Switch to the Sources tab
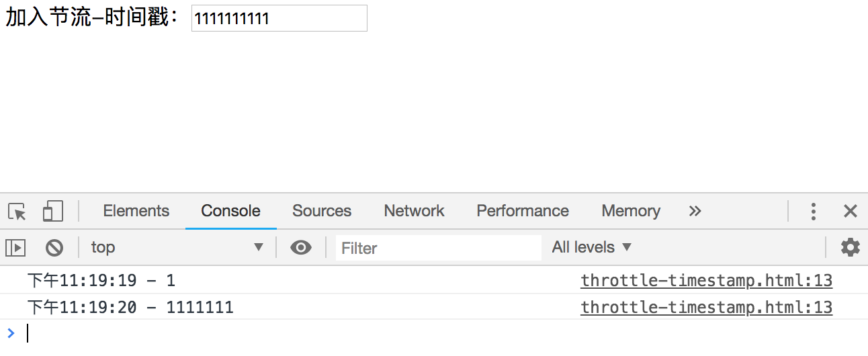 [x=322, y=211]
